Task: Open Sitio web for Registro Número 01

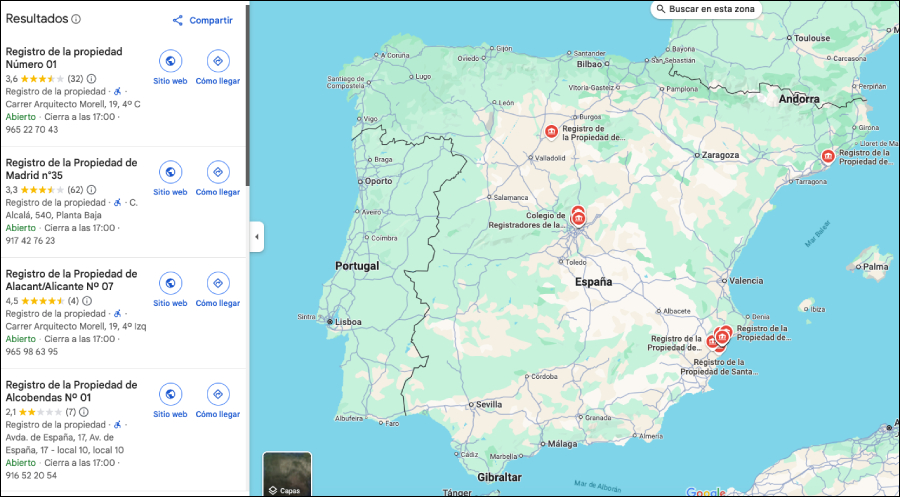Action: pos(170,68)
